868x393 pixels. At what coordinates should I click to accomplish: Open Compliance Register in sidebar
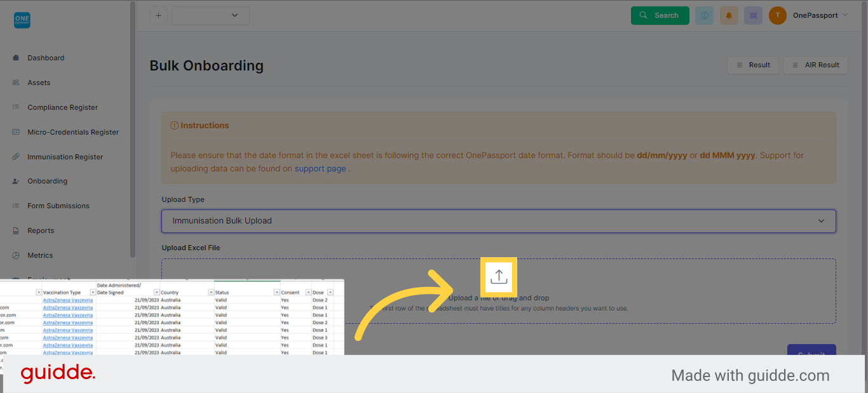(x=63, y=107)
